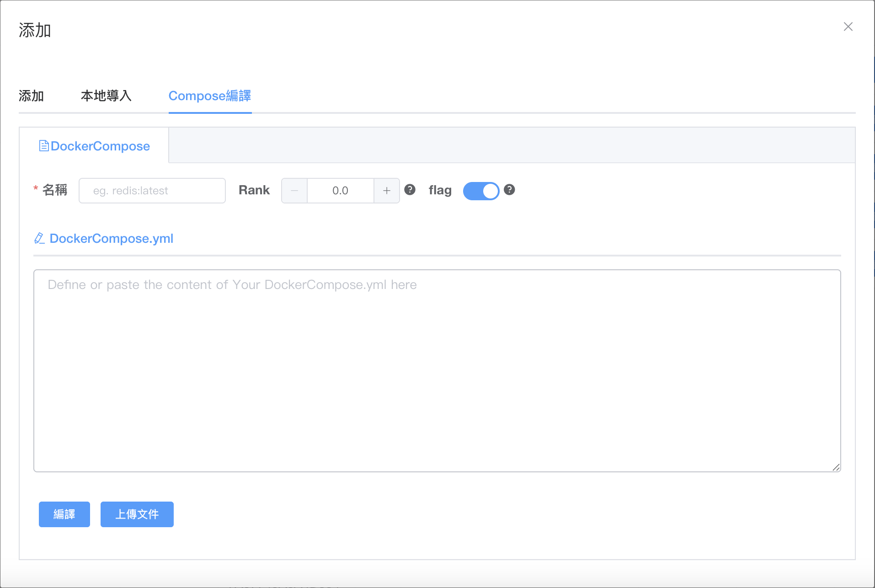Switch to the 添加 tab
The image size is (875, 588).
click(x=31, y=96)
